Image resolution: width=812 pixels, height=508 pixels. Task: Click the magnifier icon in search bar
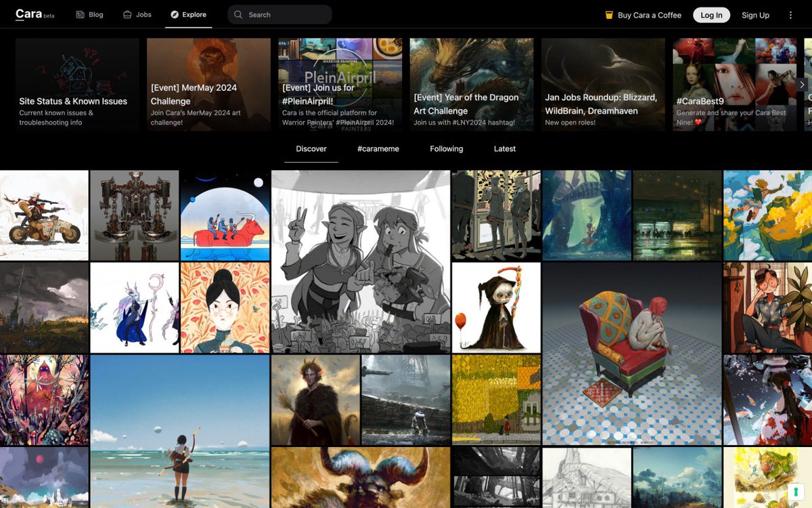[x=238, y=14]
